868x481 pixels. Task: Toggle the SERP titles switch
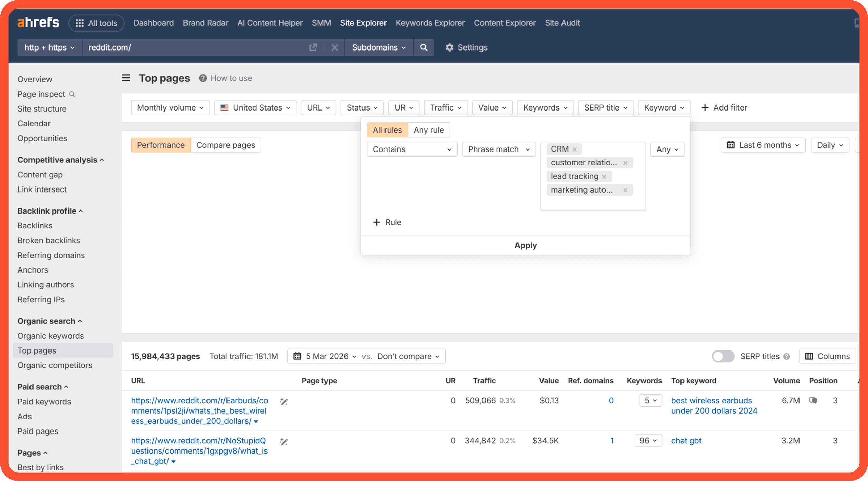723,356
